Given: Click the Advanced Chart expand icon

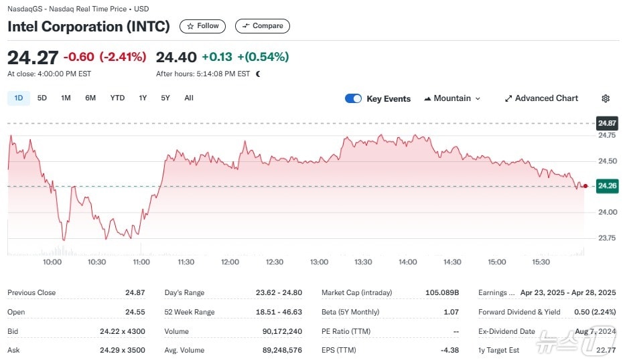Looking at the screenshot, I should [x=508, y=98].
